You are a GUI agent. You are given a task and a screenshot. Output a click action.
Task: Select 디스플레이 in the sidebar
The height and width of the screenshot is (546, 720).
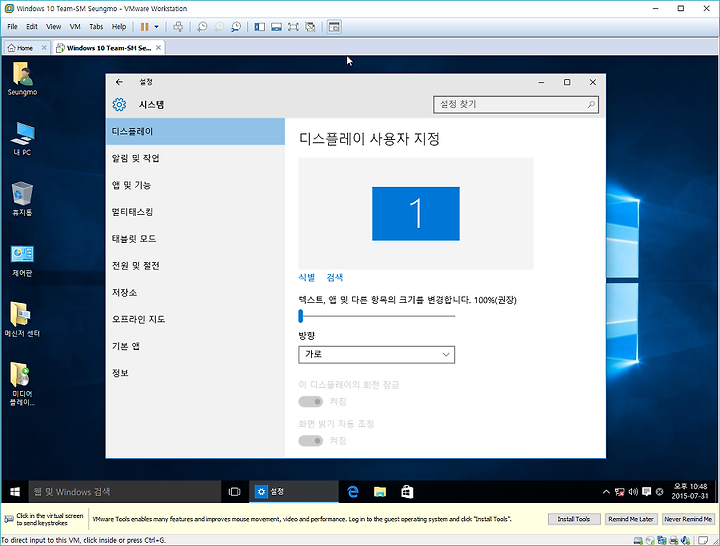point(195,132)
